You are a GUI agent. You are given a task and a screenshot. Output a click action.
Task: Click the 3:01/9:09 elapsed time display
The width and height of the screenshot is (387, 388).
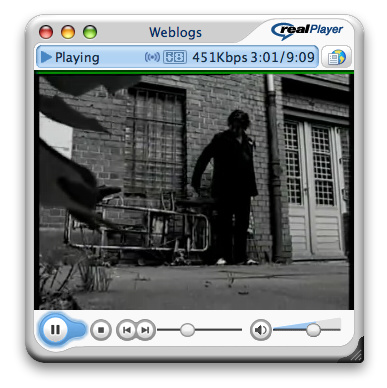point(283,57)
